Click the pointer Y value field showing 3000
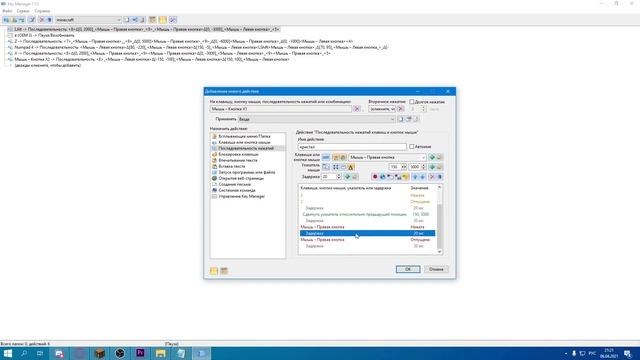The height and width of the screenshot is (360, 640). click(417, 167)
